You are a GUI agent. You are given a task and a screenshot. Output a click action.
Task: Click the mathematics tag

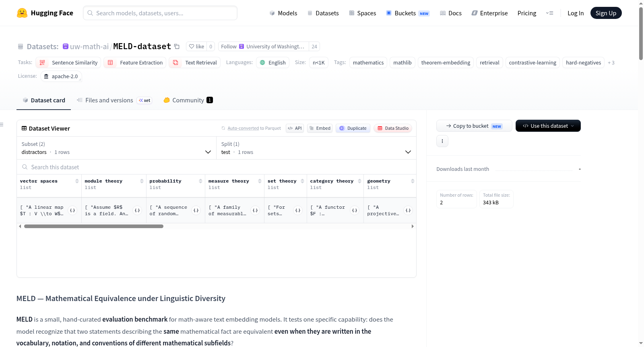click(368, 62)
